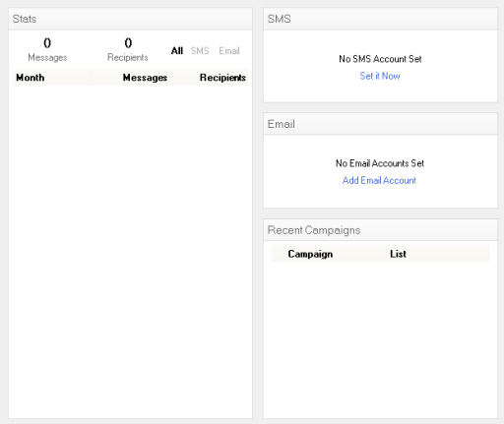Sort recent campaigns by List column
Screen dimensions: 504x424
398,254
